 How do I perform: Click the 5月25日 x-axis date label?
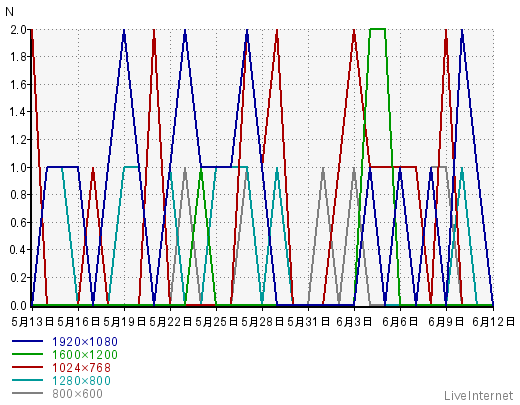[x=216, y=322]
